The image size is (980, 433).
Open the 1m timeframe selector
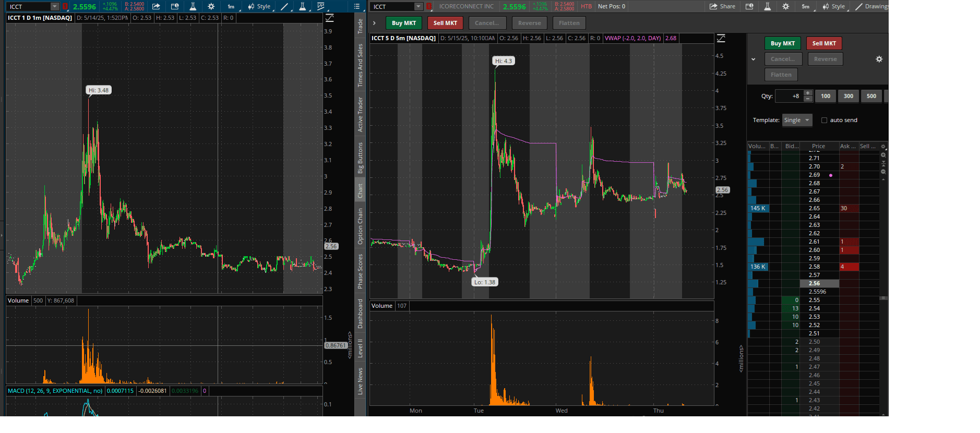point(231,6)
